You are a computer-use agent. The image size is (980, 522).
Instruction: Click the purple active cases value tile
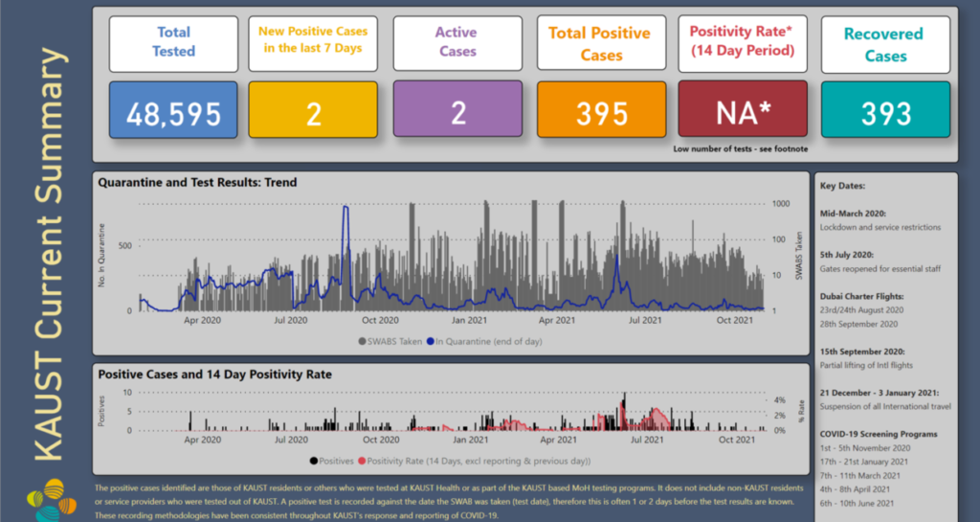pos(457,114)
